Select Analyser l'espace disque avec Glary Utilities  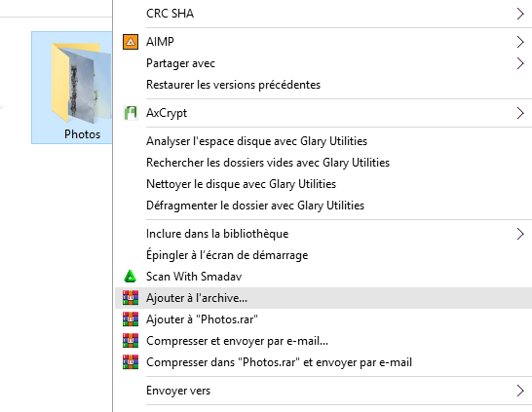click(x=256, y=141)
